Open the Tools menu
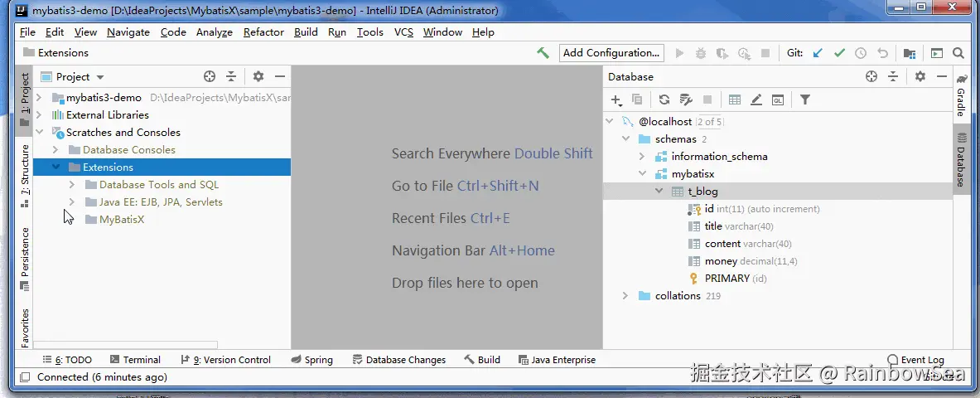The width and height of the screenshot is (980, 398). click(x=370, y=32)
